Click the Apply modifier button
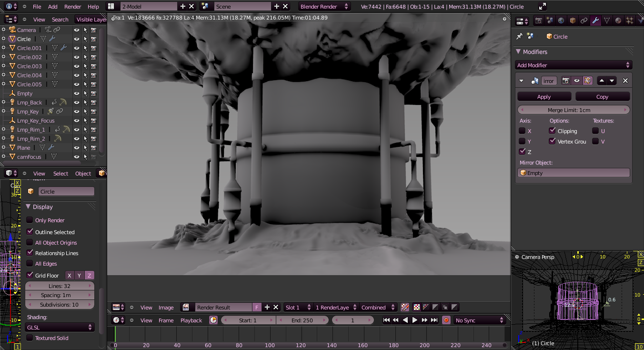The height and width of the screenshot is (350, 644). pyautogui.click(x=543, y=97)
